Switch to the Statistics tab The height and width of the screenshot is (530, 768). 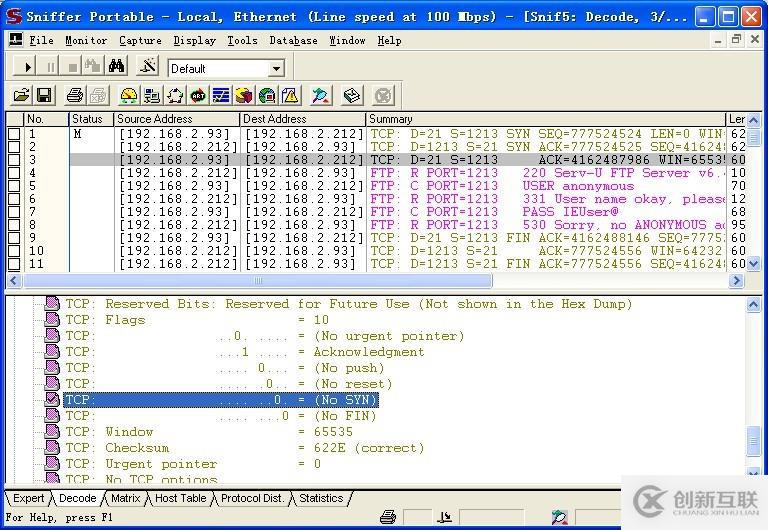click(x=320, y=498)
